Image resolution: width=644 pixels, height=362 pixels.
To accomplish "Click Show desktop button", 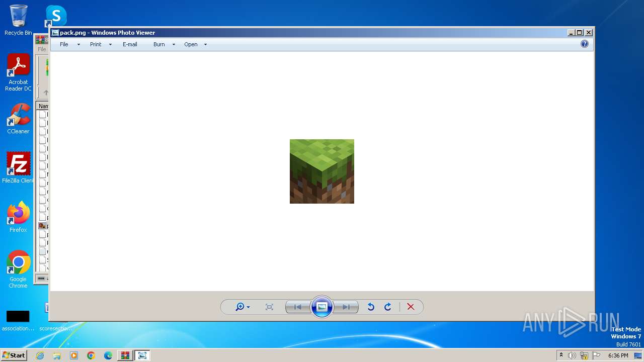I will point(638,355).
